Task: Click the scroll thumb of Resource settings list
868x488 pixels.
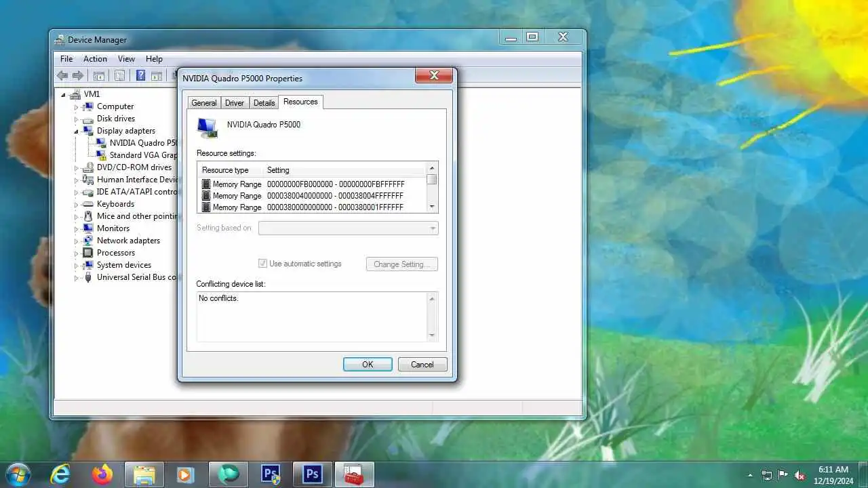Action: [432, 180]
